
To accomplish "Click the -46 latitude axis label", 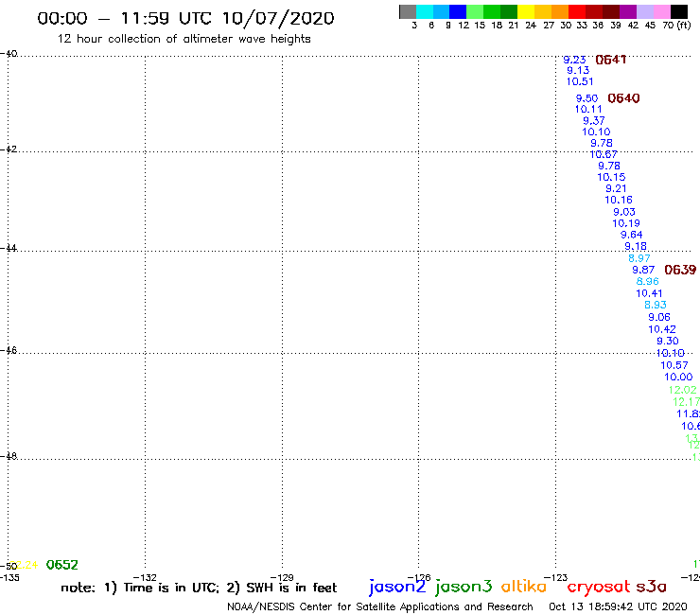I will 9,351.
